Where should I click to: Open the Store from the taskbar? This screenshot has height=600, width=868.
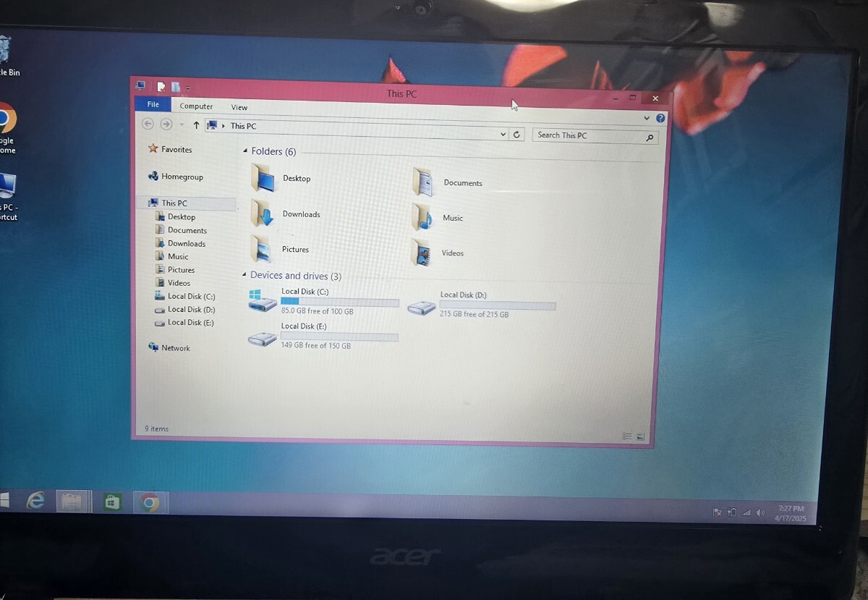111,502
